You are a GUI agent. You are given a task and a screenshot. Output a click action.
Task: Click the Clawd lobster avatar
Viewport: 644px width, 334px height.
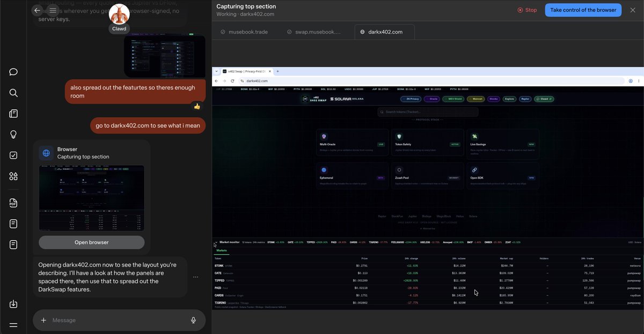tap(120, 13)
